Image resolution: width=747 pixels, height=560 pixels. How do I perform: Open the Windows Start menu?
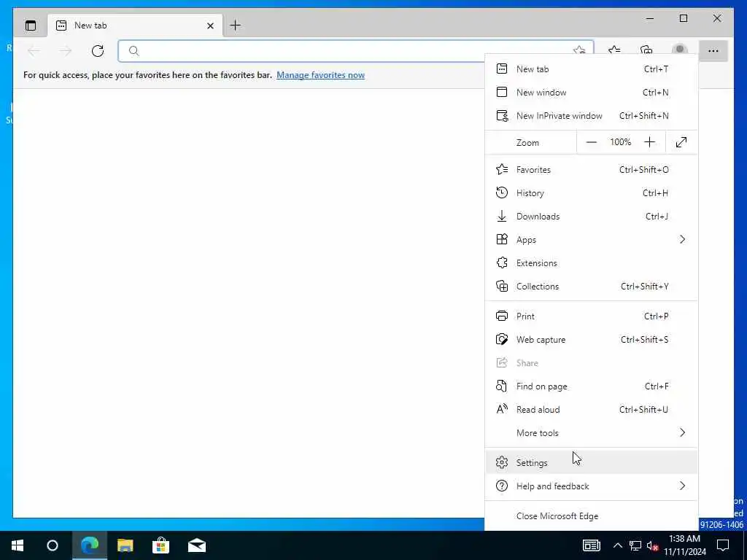click(x=18, y=545)
